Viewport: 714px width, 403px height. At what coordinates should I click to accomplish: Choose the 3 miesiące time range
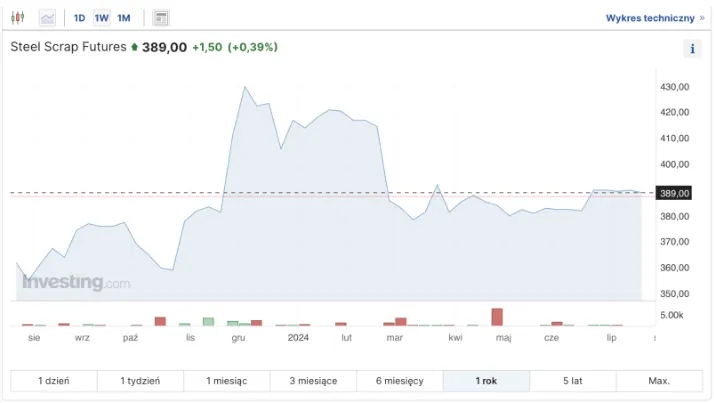[313, 381]
